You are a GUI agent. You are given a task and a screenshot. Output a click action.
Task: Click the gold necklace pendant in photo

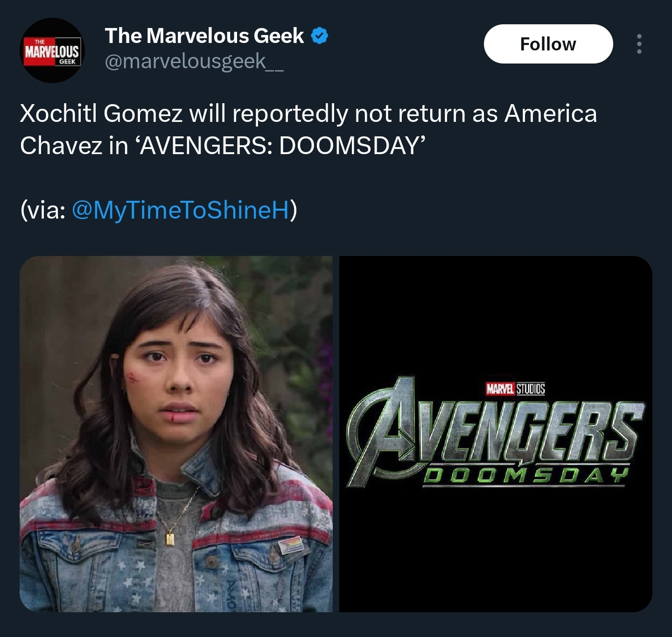[x=170, y=539]
